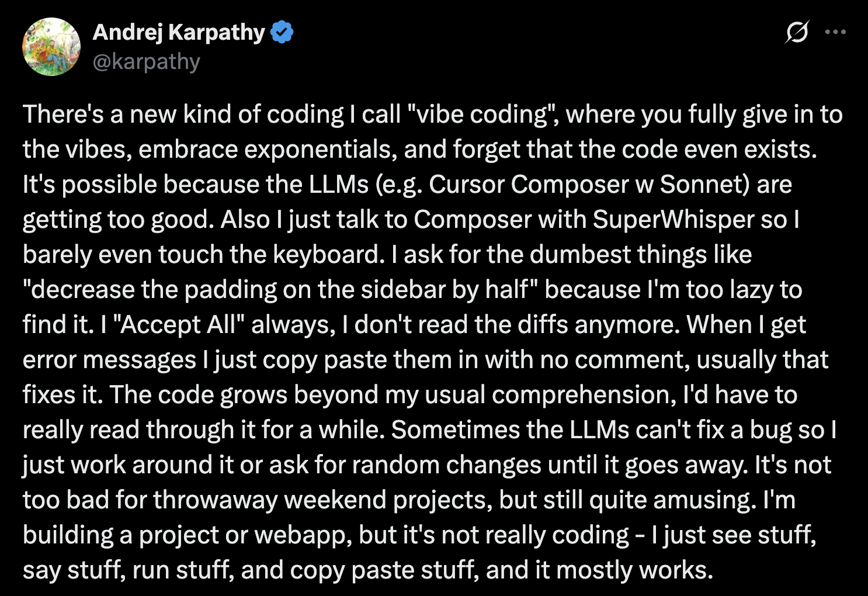
Task: Click the blue verified checkmark badge
Action: click(282, 32)
